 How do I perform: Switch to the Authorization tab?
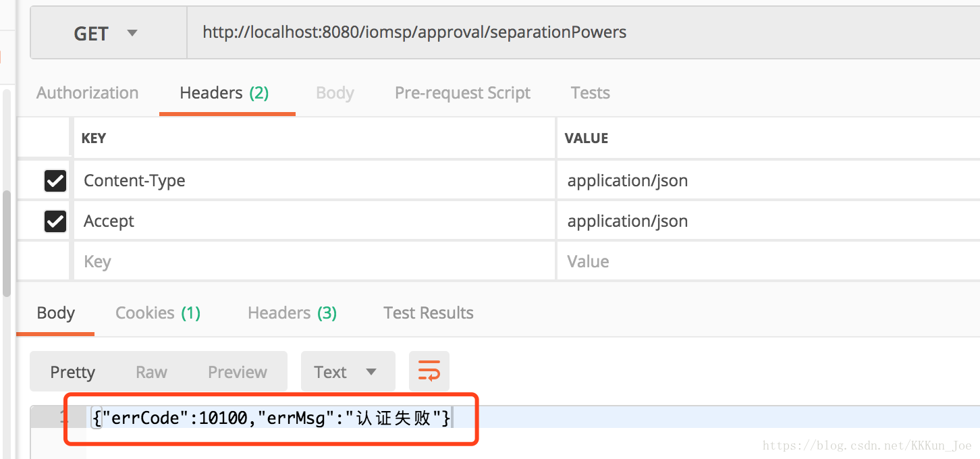[87, 93]
